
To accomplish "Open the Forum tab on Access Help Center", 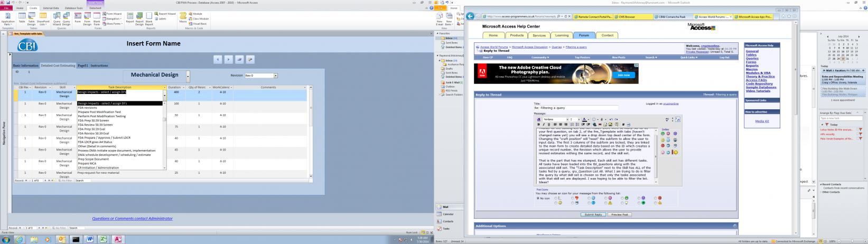I will [584, 35].
